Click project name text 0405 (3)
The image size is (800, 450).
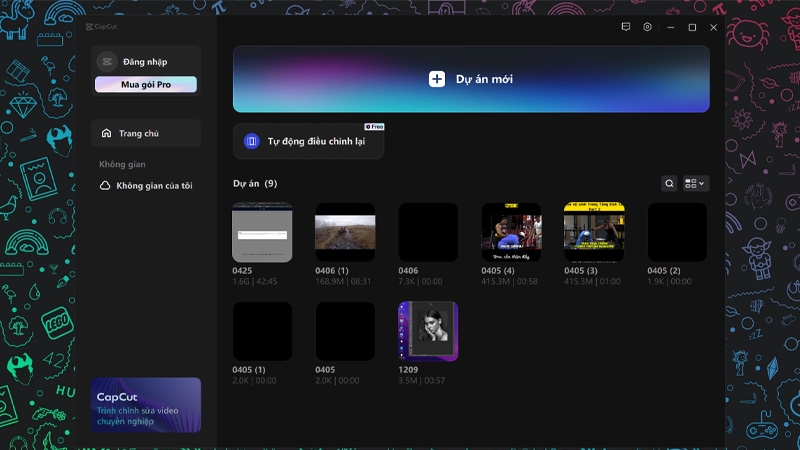click(x=581, y=270)
